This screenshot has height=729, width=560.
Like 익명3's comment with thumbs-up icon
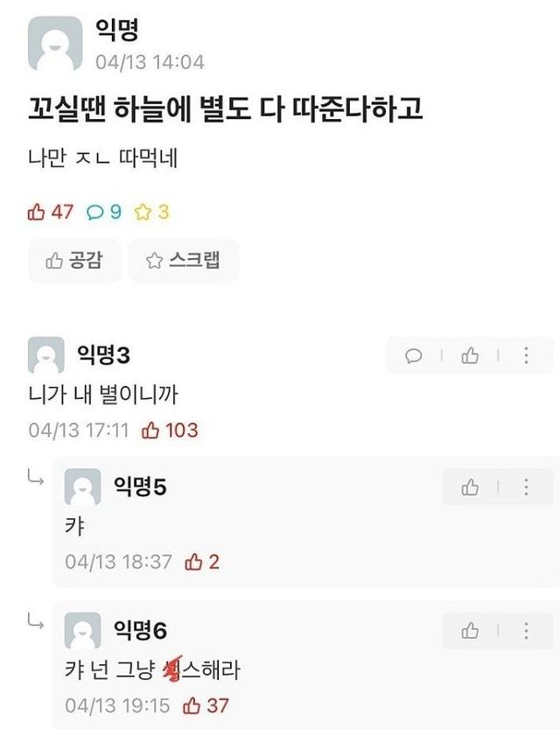[470, 355]
